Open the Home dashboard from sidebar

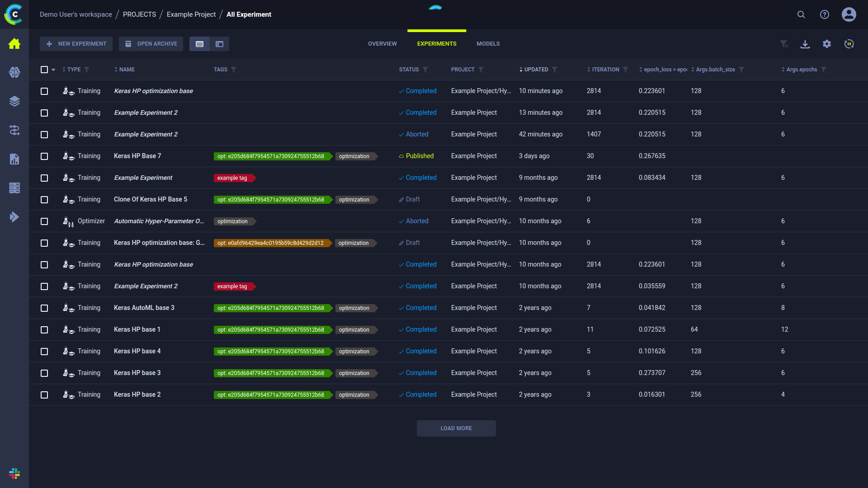(x=14, y=44)
